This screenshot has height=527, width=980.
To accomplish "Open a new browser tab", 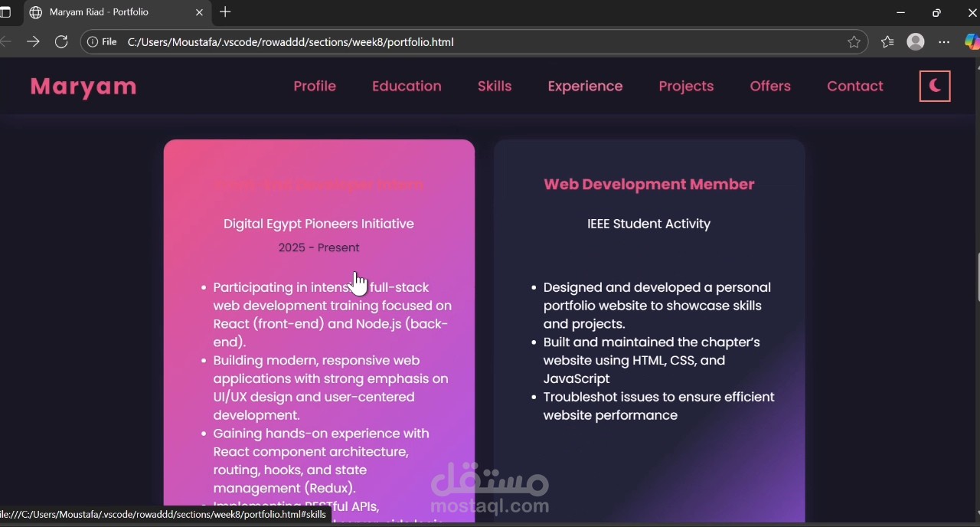I will [x=225, y=12].
